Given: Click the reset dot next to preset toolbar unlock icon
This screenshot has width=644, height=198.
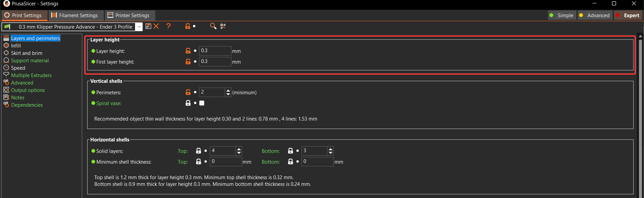Looking at the screenshot, I should point(194,26).
